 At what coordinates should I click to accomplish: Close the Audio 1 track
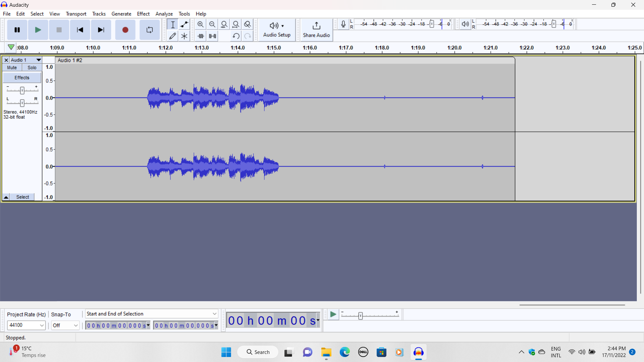6,60
